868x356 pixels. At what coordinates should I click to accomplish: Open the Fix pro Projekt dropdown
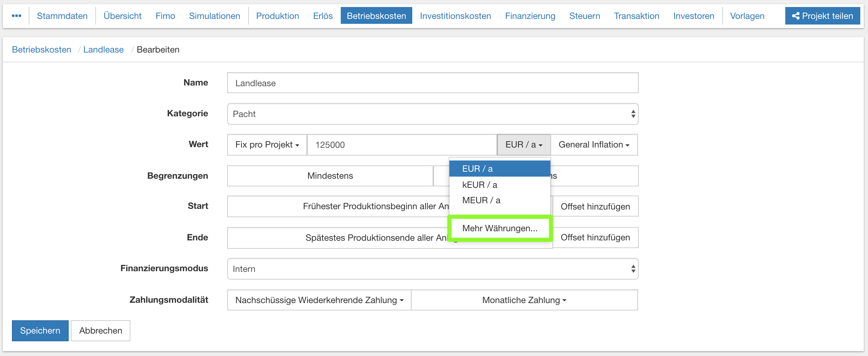pos(267,145)
